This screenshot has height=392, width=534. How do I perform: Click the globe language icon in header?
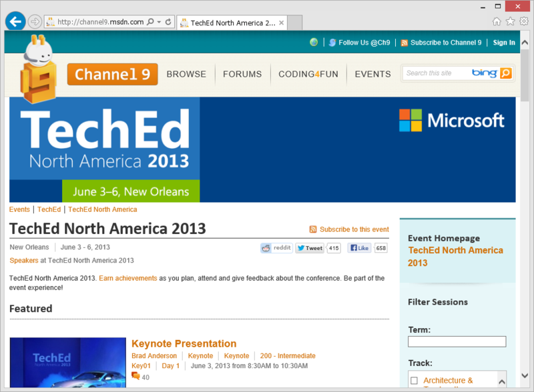click(x=314, y=42)
